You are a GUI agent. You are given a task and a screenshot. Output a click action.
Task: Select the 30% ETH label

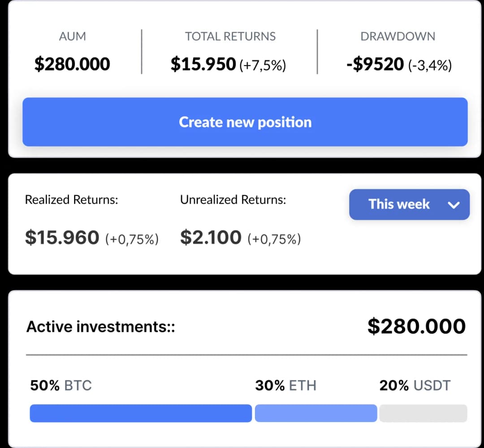pyautogui.click(x=285, y=385)
